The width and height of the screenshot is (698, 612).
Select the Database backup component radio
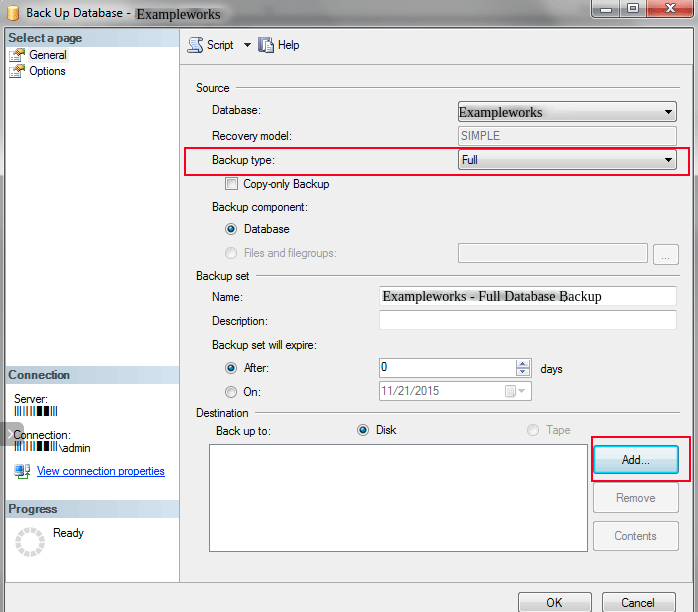(231, 229)
